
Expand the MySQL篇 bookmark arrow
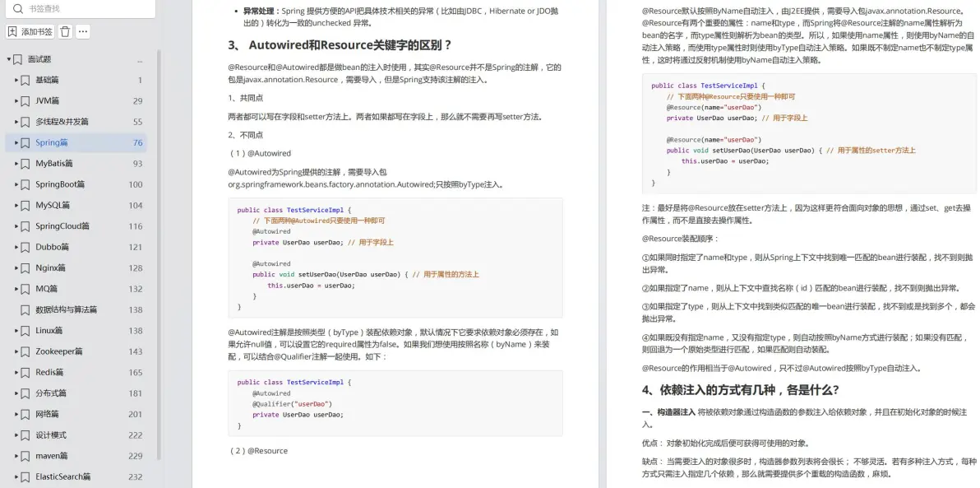(x=16, y=205)
